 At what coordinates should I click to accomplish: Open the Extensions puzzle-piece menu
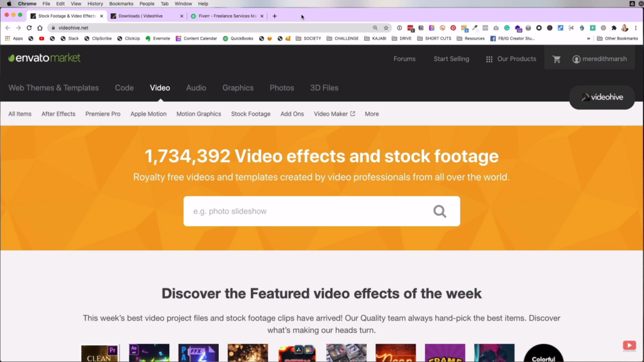[614, 28]
